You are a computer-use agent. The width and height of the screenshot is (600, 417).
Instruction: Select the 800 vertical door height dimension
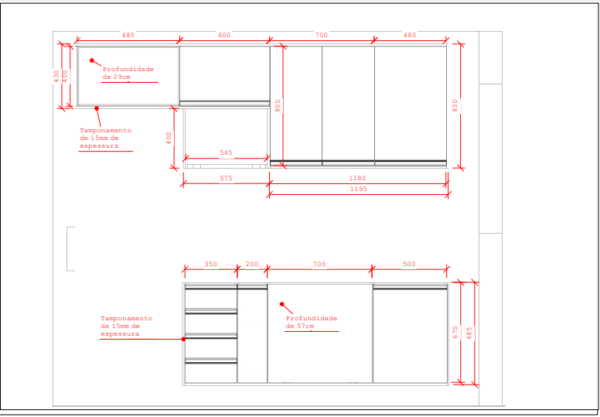coord(279,104)
